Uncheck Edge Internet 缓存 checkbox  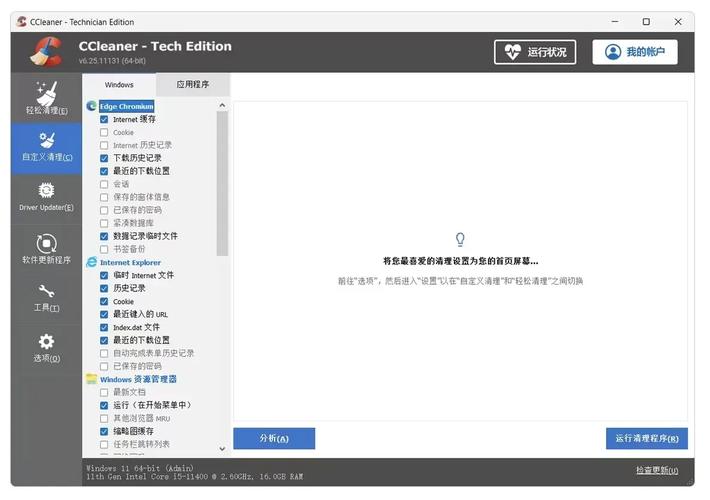coord(104,120)
